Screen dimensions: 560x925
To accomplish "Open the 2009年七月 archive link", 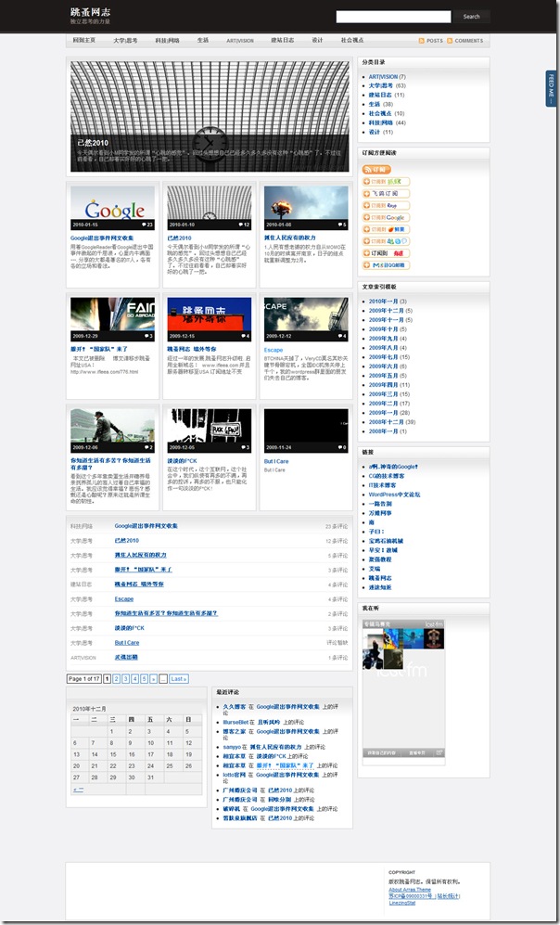I will pos(384,357).
